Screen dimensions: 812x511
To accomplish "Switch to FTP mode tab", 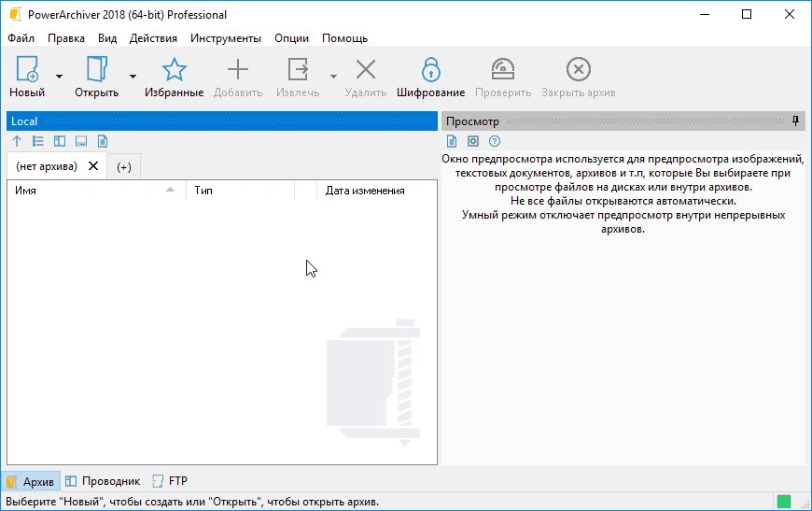I will click(170, 481).
